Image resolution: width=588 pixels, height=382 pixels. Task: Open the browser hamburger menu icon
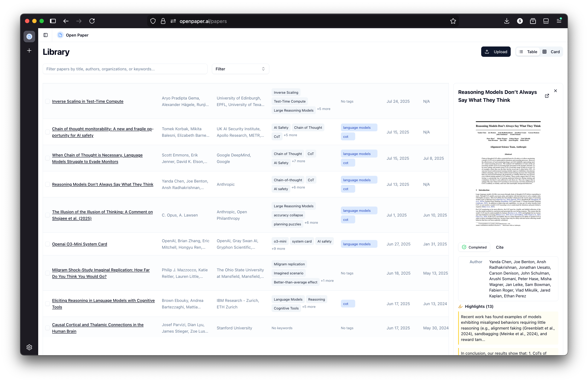[x=559, y=21]
